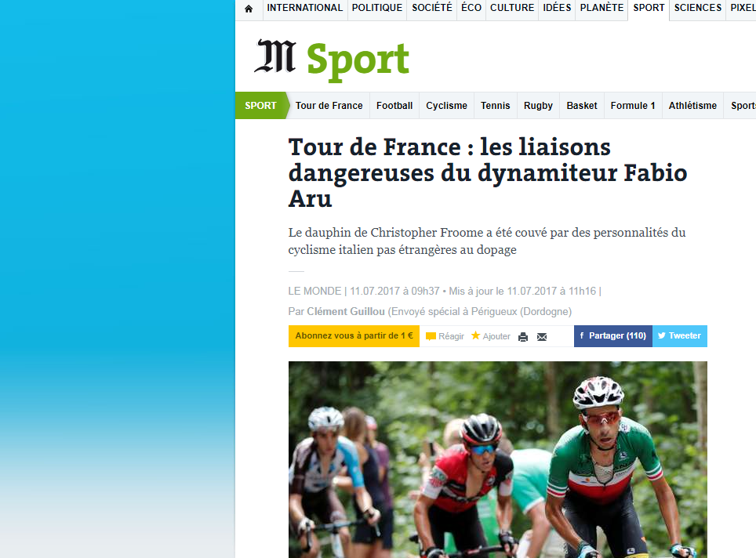The width and height of the screenshot is (756, 558).
Task: Click the green SPORT breadcrumb label
Action: 261,106
